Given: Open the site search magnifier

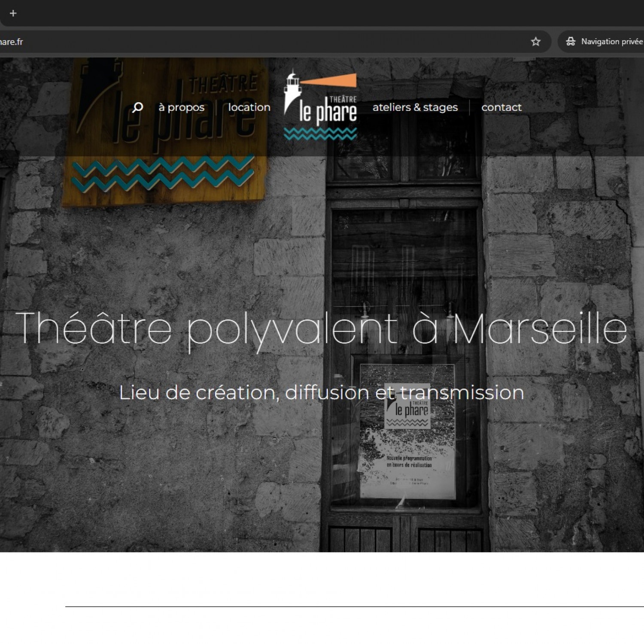Looking at the screenshot, I should pyautogui.click(x=137, y=107).
